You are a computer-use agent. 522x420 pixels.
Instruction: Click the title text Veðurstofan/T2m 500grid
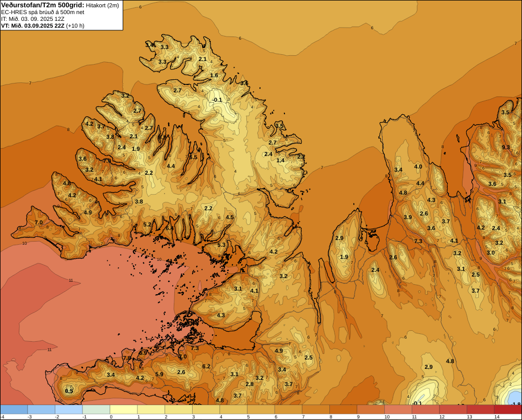point(43,5)
